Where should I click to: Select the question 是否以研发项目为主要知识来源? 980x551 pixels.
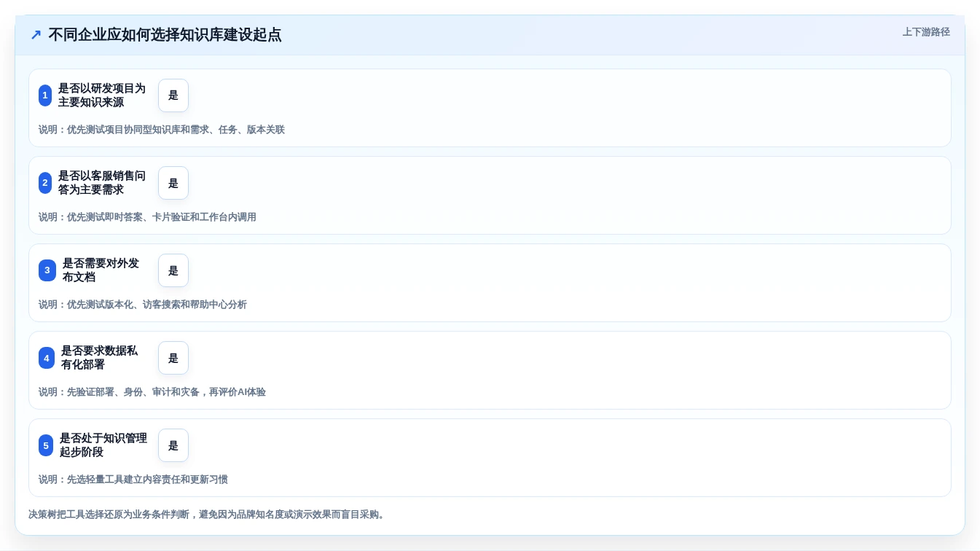(102, 95)
